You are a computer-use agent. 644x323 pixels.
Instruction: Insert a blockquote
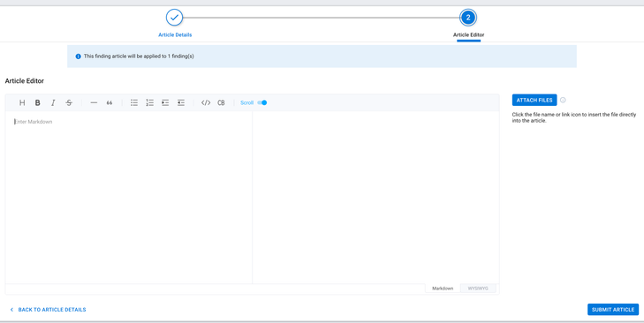pyautogui.click(x=110, y=102)
